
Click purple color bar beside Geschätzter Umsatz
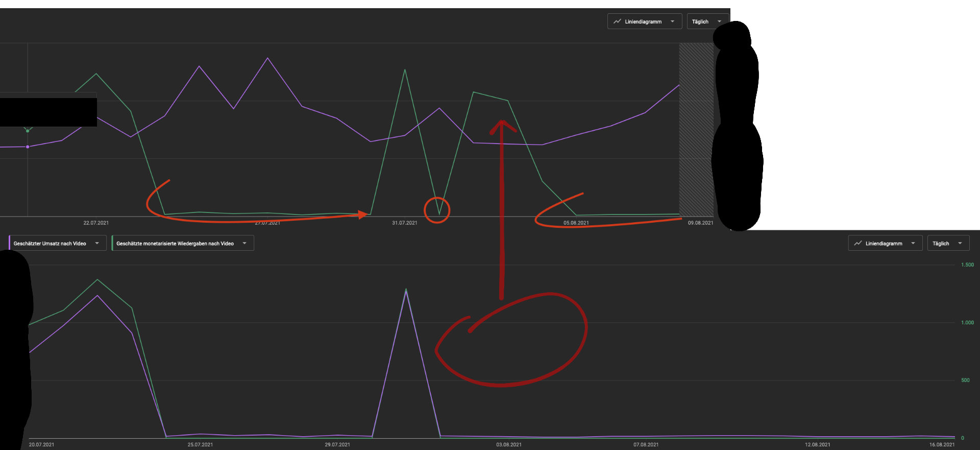(10, 243)
